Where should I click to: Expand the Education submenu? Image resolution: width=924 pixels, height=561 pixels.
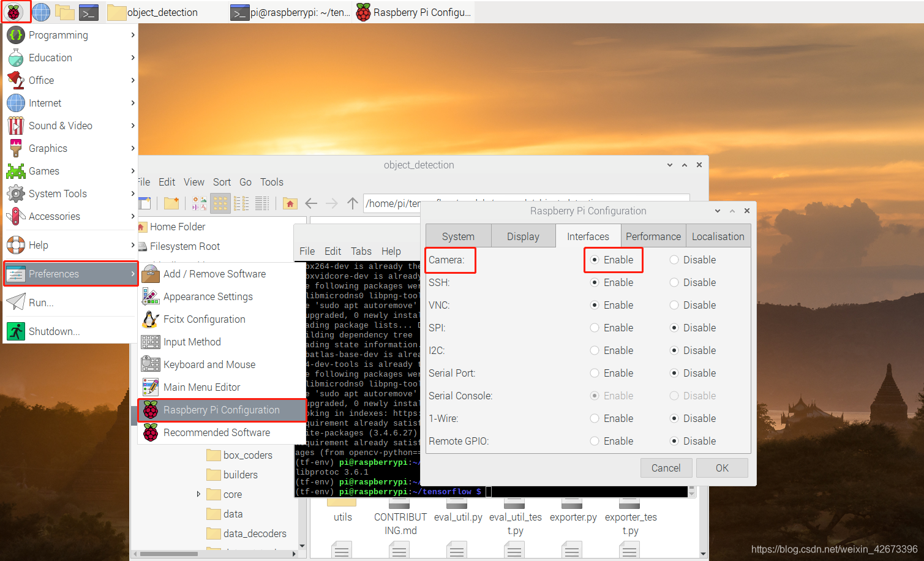(x=70, y=58)
